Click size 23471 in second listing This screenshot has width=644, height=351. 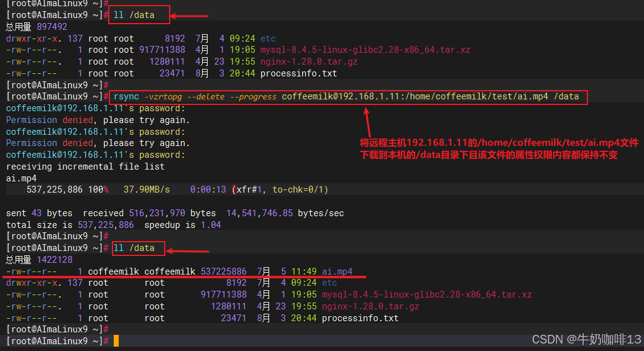click(x=234, y=318)
